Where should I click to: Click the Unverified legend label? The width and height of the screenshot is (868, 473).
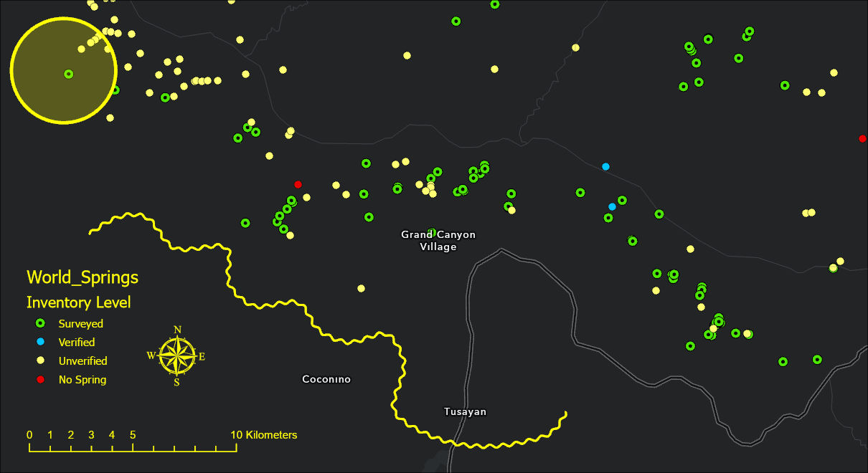(83, 361)
